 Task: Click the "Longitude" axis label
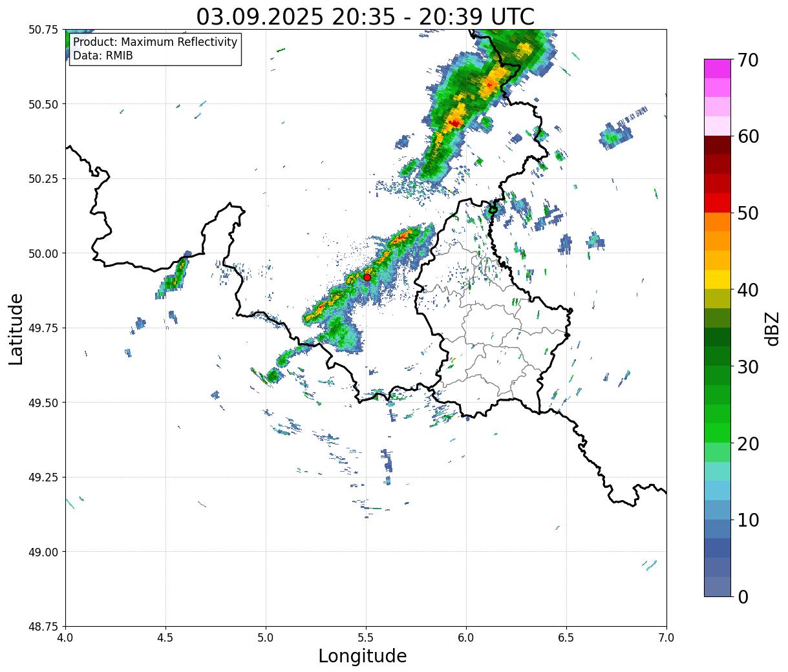[x=363, y=656]
